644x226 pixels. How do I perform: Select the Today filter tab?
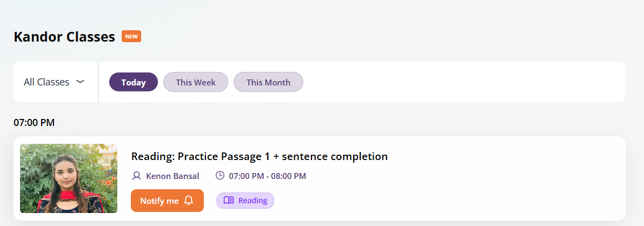(x=134, y=82)
